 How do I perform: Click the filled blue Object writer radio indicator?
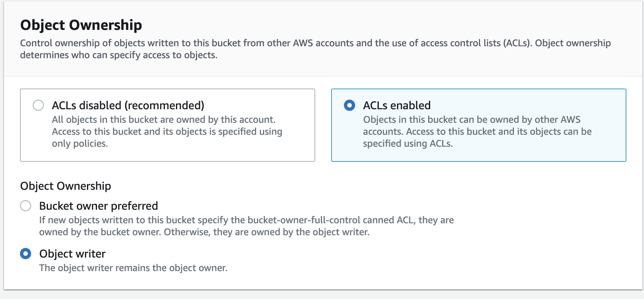coord(25,254)
